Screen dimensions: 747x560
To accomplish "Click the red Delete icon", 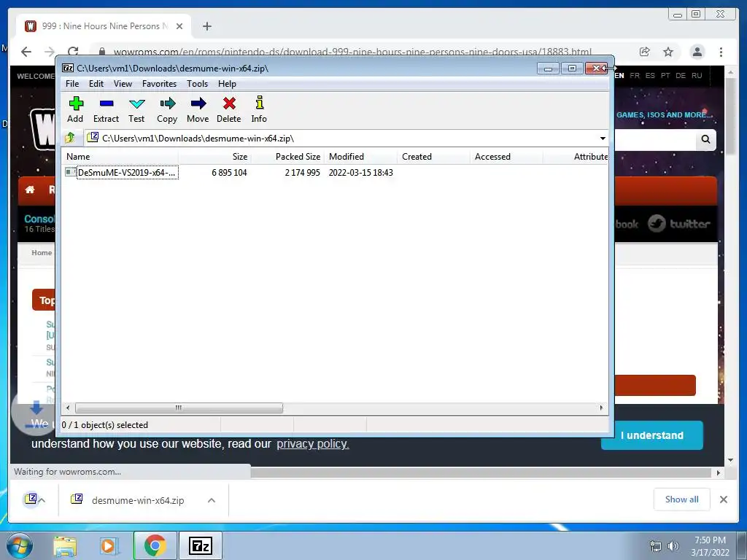I will [228, 109].
